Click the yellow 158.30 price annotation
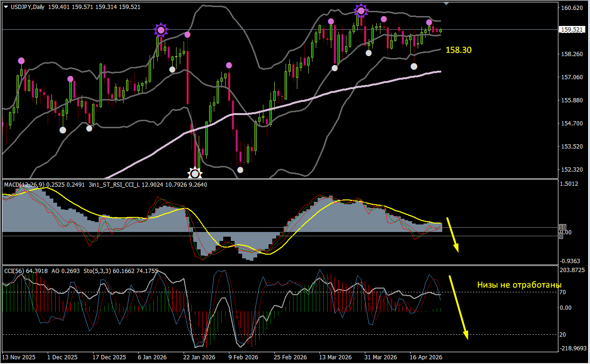The image size is (590, 364). 458,50
